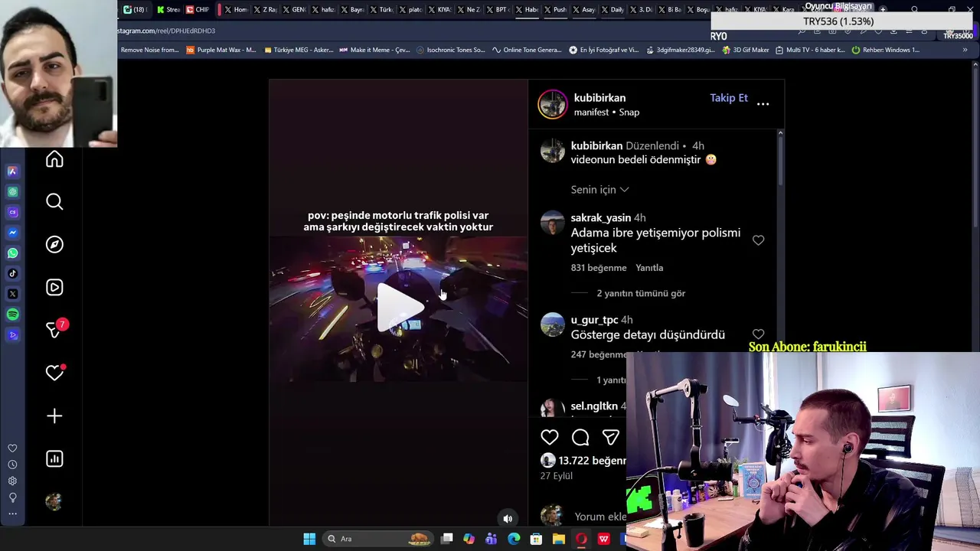The height and width of the screenshot is (551, 980).
Task: Toggle the reel sound mute button
Action: pyautogui.click(x=508, y=519)
